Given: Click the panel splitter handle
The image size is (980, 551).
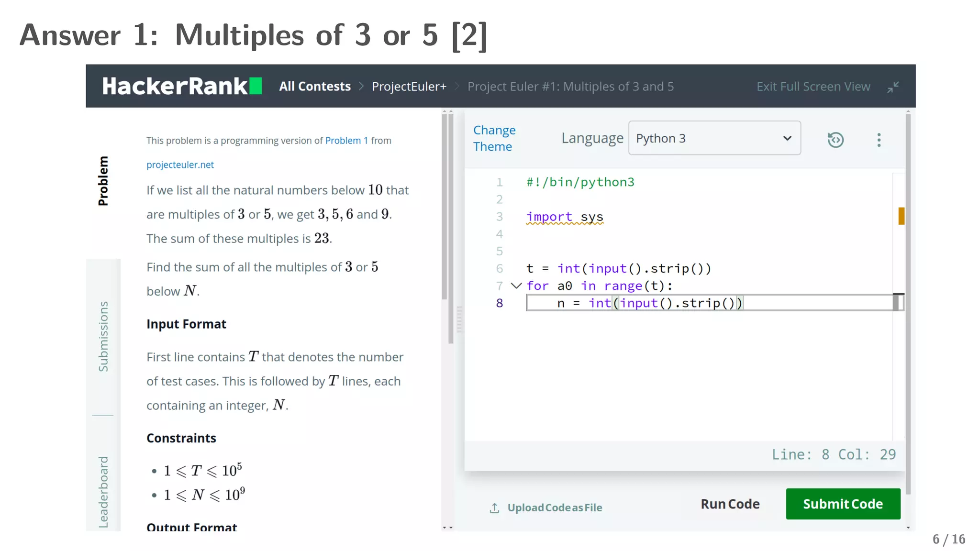Looking at the screenshot, I should tap(459, 319).
